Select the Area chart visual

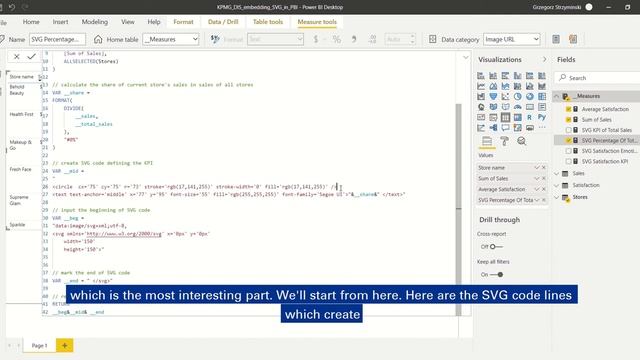(x=493, y=86)
